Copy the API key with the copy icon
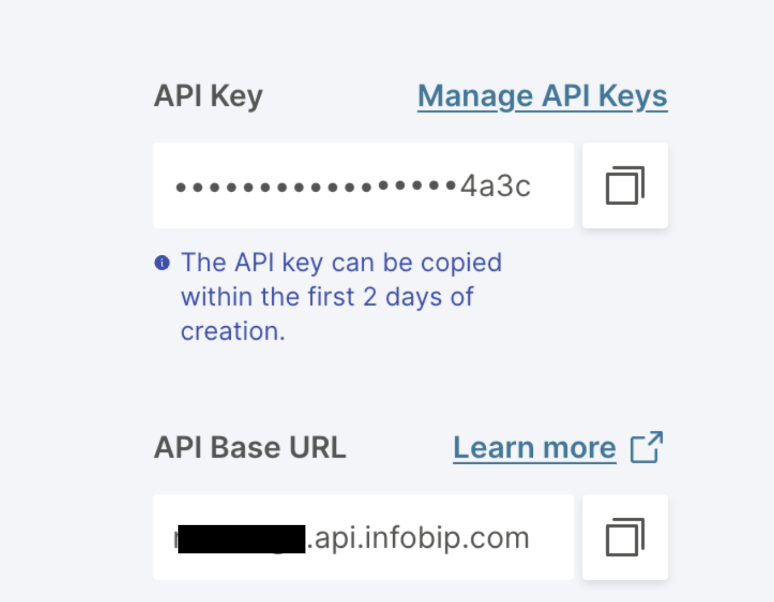 click(625, 186)
